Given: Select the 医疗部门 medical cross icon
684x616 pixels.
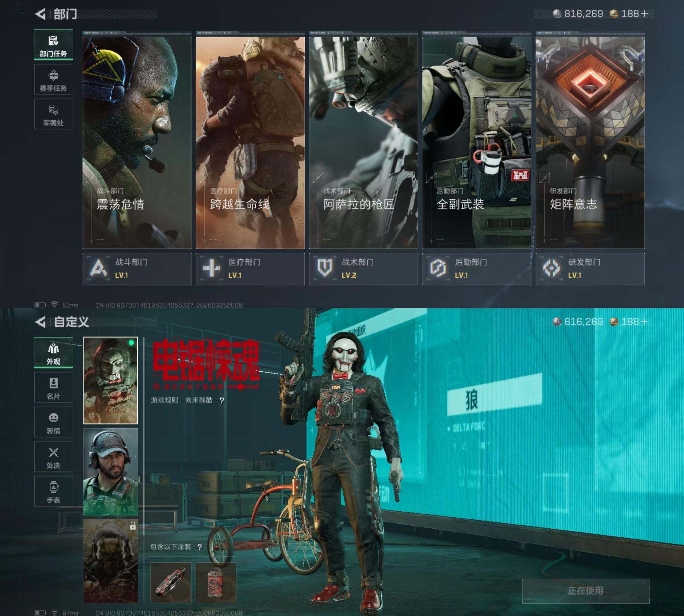Looking at the screenshot, I should pos(212,268).
